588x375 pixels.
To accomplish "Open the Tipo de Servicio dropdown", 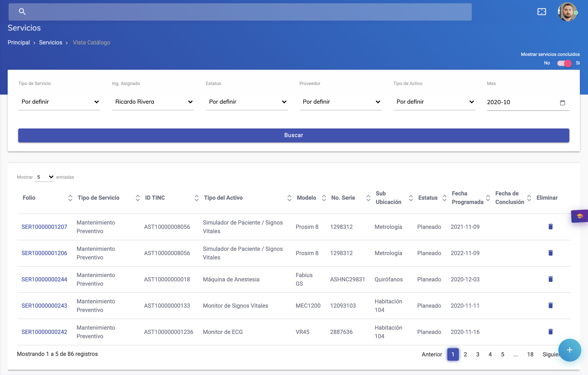I will [x=59, y=102].
